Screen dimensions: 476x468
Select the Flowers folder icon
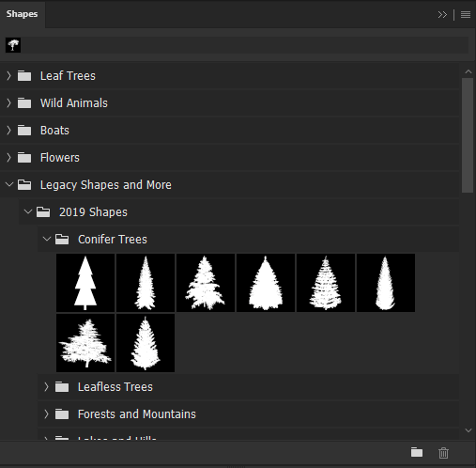(24, 158)
